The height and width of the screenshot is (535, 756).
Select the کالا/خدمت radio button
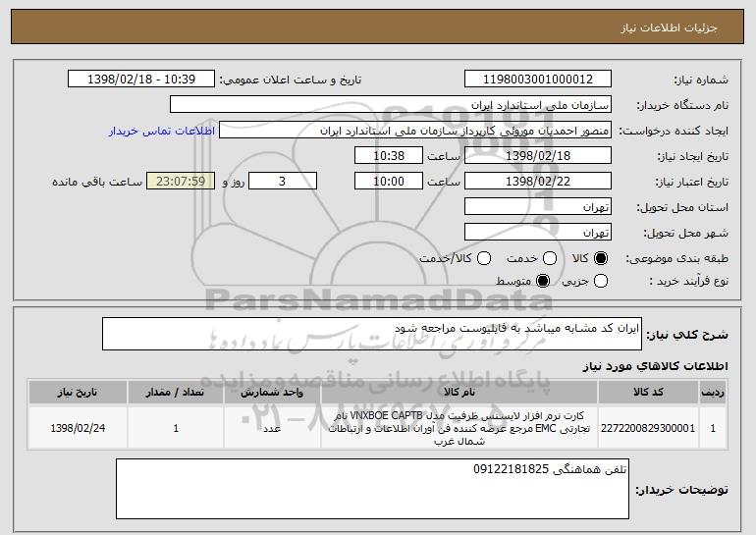484,258
